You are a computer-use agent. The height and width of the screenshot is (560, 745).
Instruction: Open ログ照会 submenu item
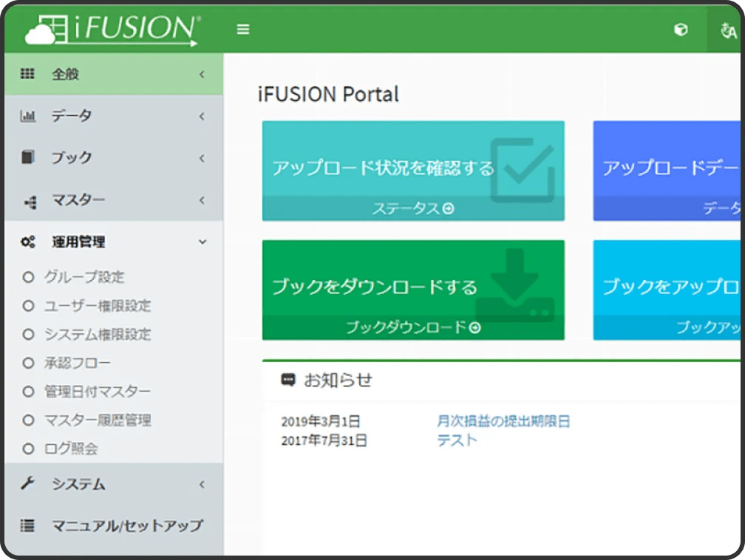click(x=71, y=449)
